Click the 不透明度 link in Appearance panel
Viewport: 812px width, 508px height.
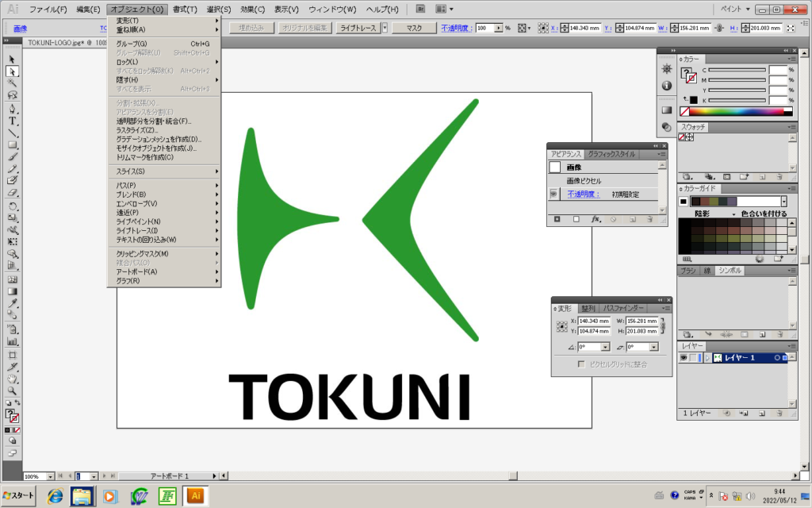point(583,194)
